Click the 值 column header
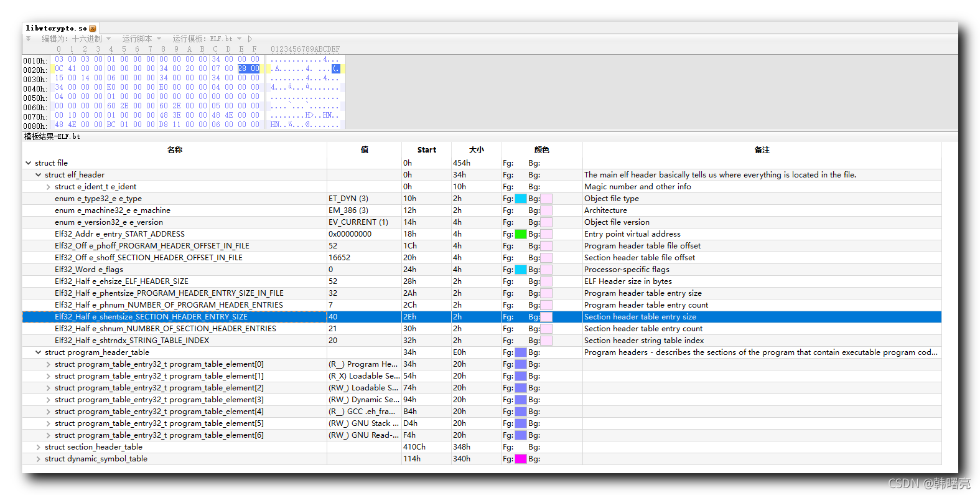Image resolution: width=980 pixels, height=495 pixels. 365,150
